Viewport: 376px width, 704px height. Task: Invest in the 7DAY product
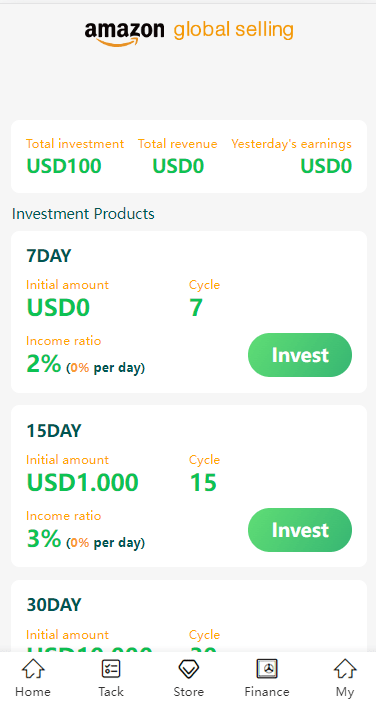(x=300, y=355)
